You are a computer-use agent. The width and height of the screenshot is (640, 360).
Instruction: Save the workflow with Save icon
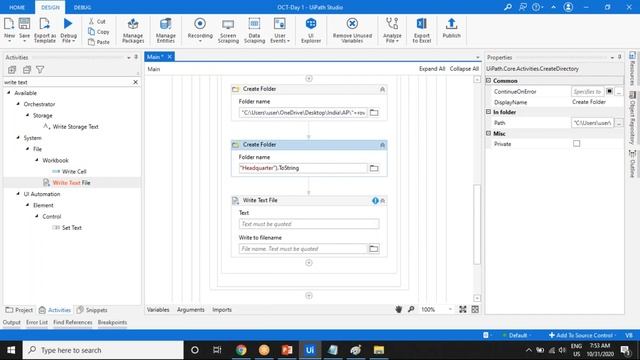click(x=24, y=29)
